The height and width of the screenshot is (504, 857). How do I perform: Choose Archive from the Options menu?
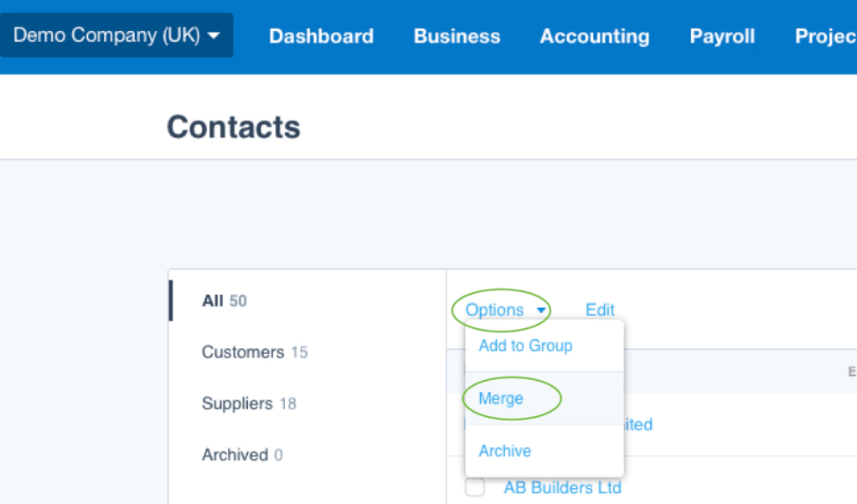504,451
